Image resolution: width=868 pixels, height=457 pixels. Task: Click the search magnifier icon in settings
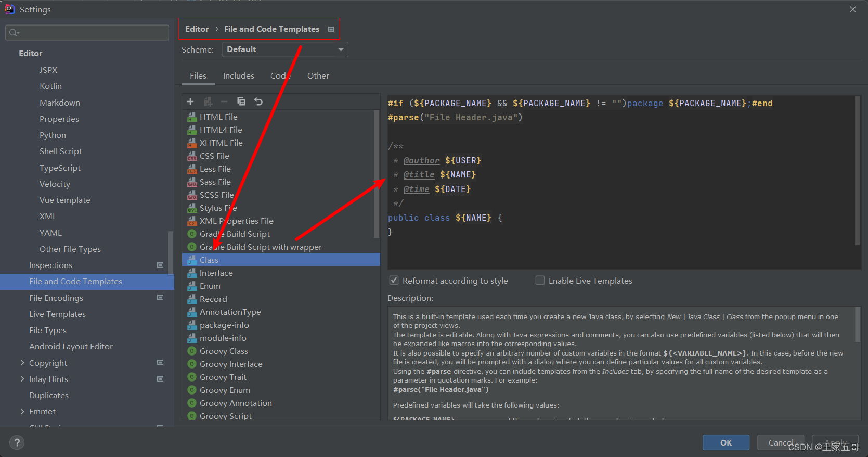(14, 33)
